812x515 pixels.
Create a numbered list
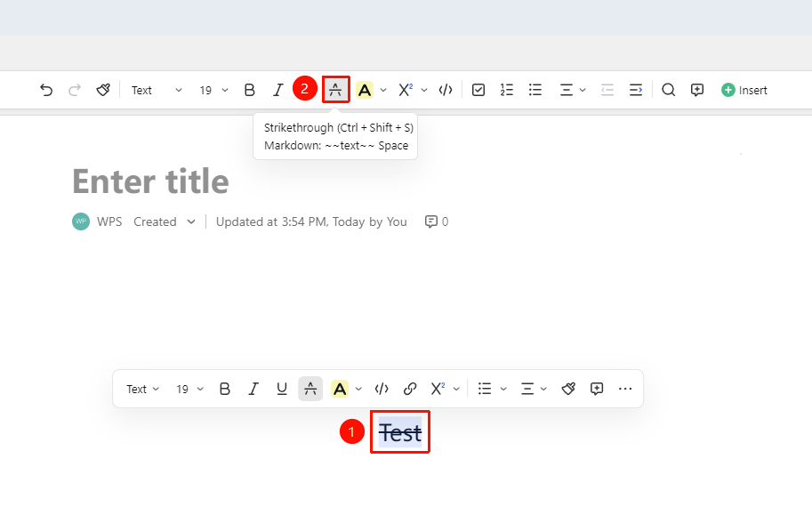tap(507, 90)
